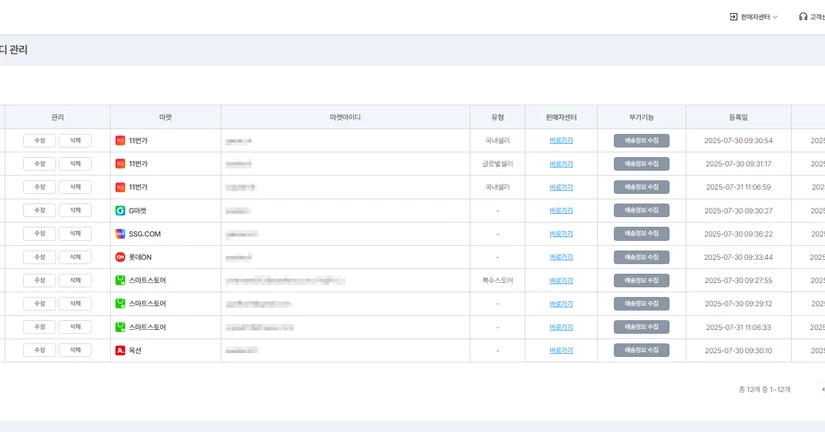825x432 pixels.
Task: Open 바로가기 link in the 글로벌셀러 row
Action: (x=561, y=164)
